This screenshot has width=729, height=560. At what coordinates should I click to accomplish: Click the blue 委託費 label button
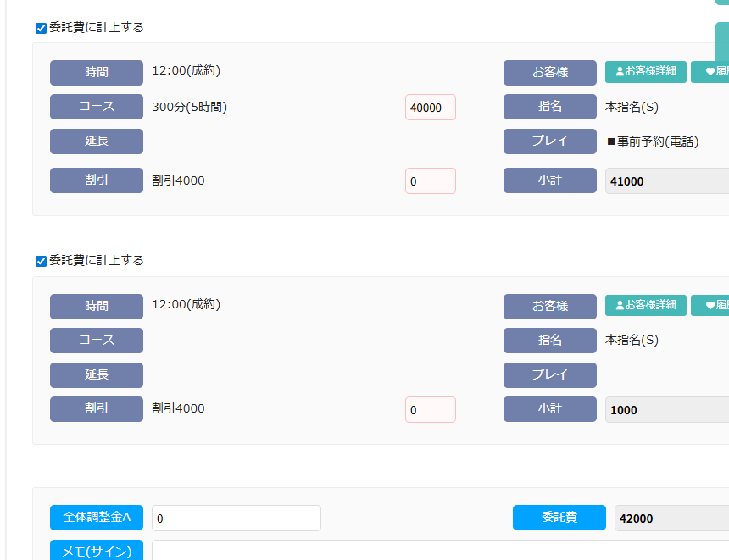tap(559, 518)
